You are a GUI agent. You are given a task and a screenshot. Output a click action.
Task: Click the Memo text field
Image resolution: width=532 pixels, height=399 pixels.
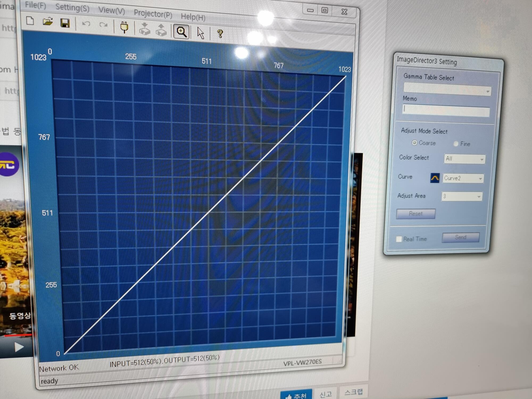click(446, 111)
